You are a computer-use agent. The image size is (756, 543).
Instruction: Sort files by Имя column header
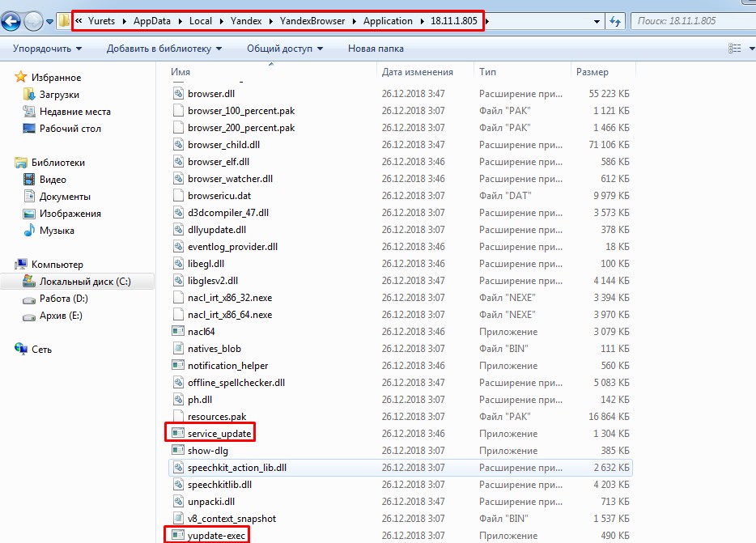click(x=181, y=72)
